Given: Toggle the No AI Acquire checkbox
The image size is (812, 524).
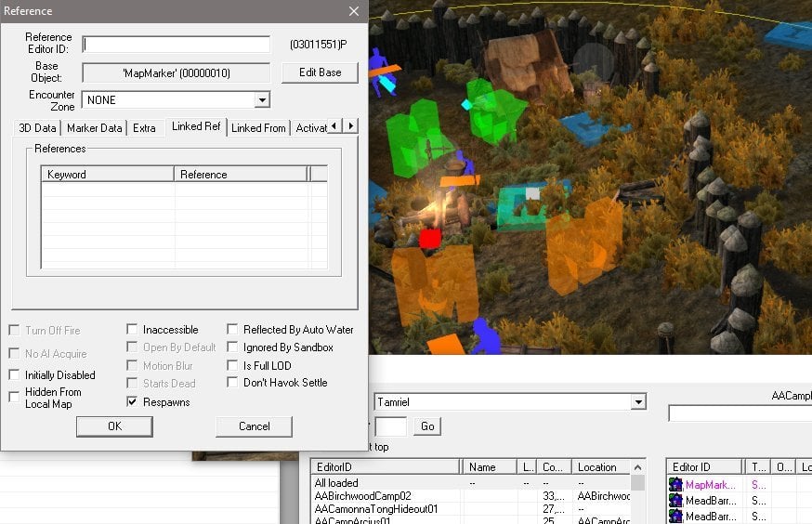Looking at the screenshot, I should (x=15, y=354).
